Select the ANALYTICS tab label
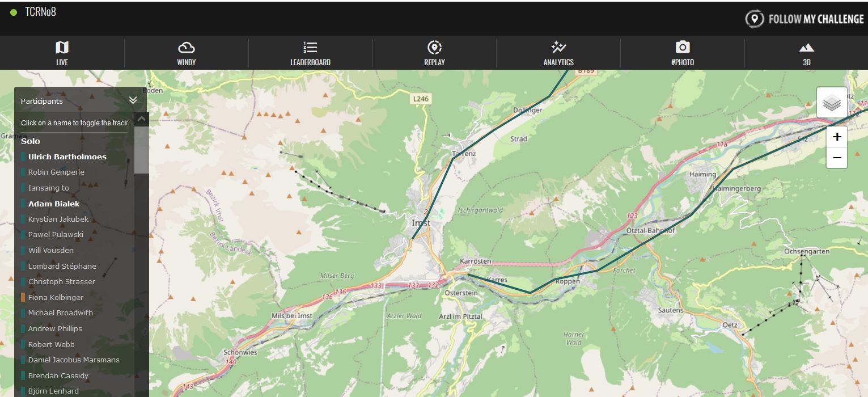Viewport: 868px width, 397px height. [x=558, y=62]
